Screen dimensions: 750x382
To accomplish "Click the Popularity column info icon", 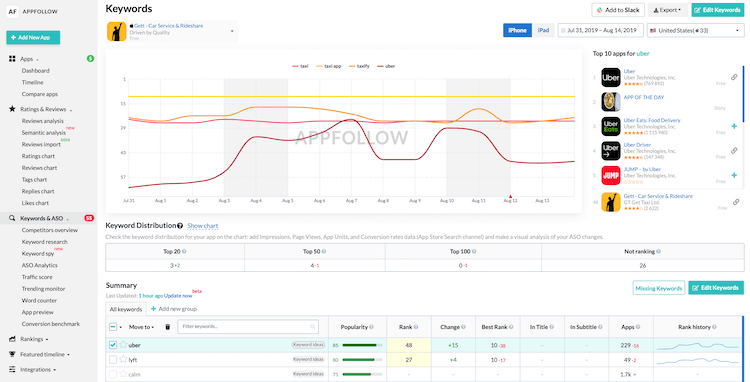I will [372, 327].
